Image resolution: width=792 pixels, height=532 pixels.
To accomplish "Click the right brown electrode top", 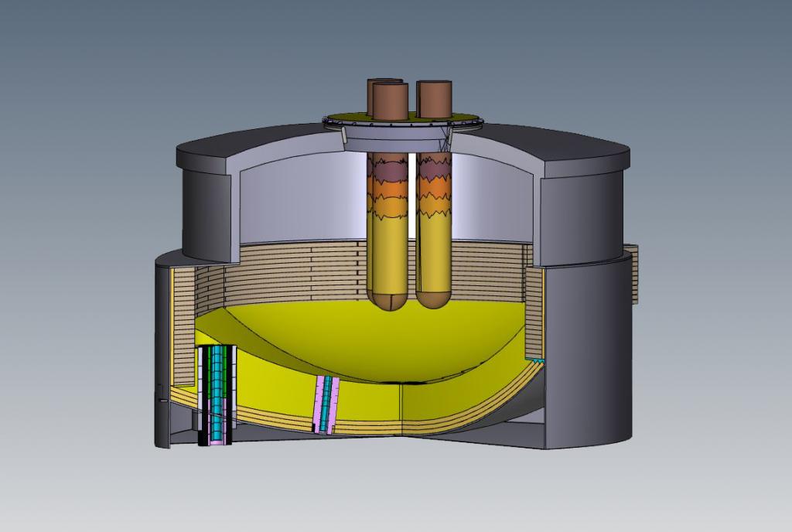I will click(x=436, y=99).
